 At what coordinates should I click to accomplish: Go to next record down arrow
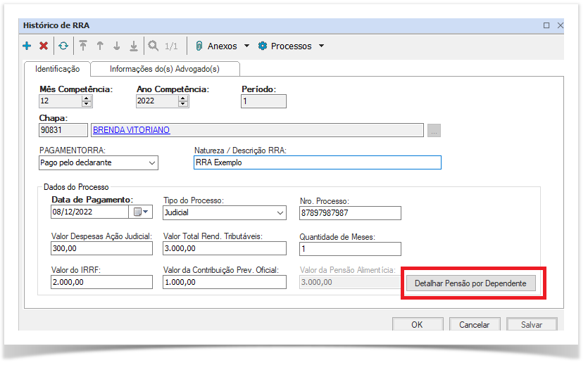tap(117, 46)
